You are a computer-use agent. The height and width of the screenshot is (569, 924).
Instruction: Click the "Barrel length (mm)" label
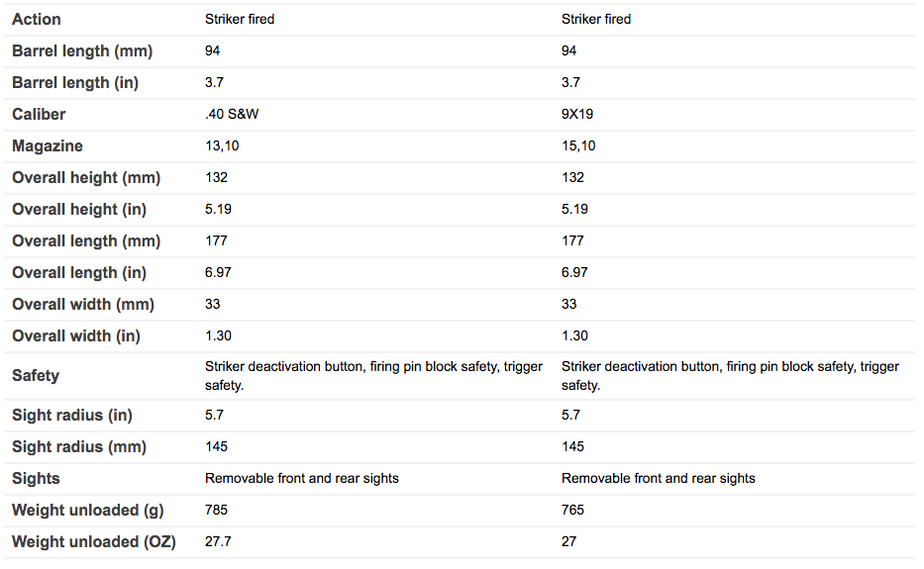(82, 50)
